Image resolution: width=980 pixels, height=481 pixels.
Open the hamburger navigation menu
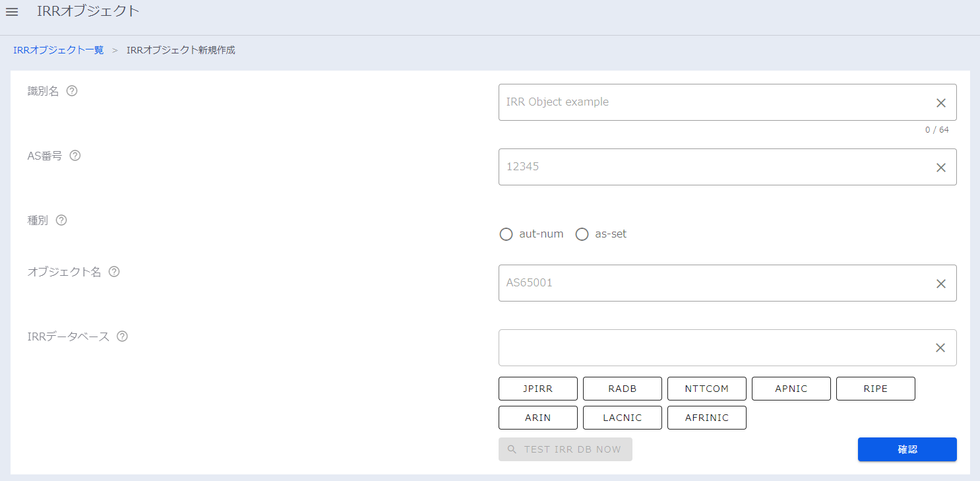tap(12, 12)
